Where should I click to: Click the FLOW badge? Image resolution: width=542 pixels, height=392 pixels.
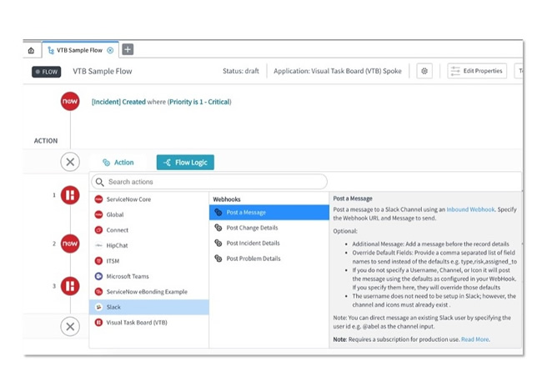coord(47,72)
